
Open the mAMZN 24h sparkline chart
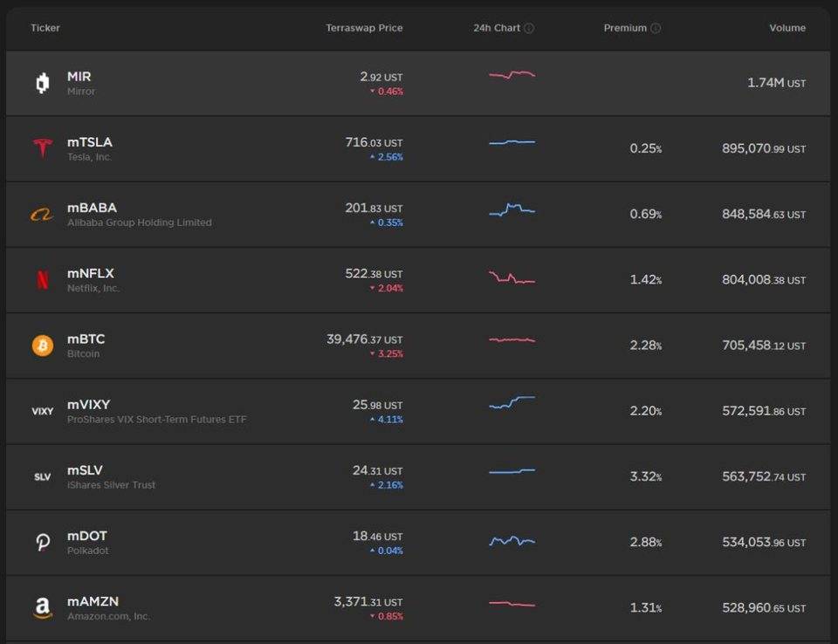click(x=512, y=604)
